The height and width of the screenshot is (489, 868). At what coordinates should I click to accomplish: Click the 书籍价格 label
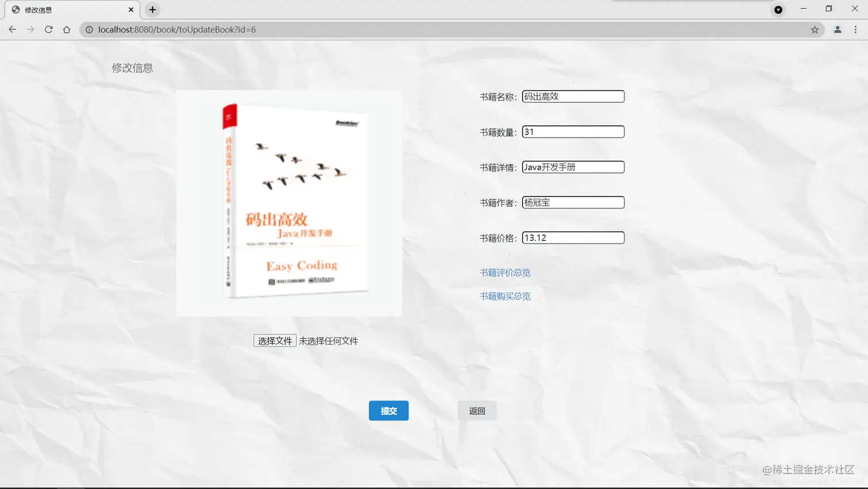point(498,238)
